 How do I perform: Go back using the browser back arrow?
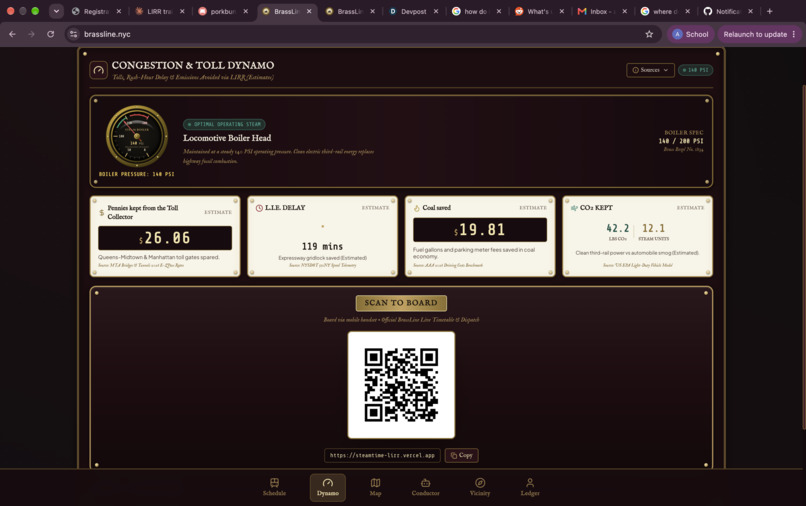[x=12, y=34]
